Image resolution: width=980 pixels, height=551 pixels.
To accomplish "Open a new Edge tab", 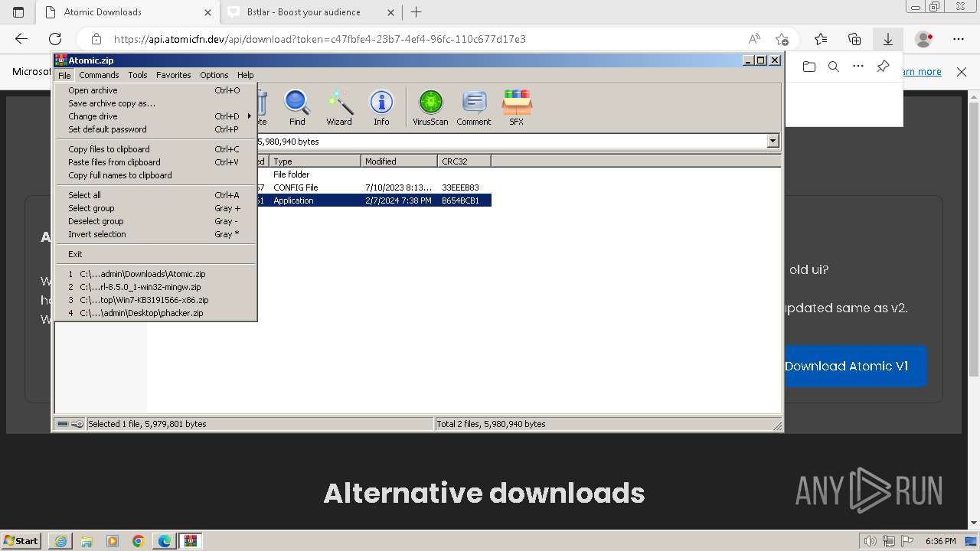I will (416, 12).
